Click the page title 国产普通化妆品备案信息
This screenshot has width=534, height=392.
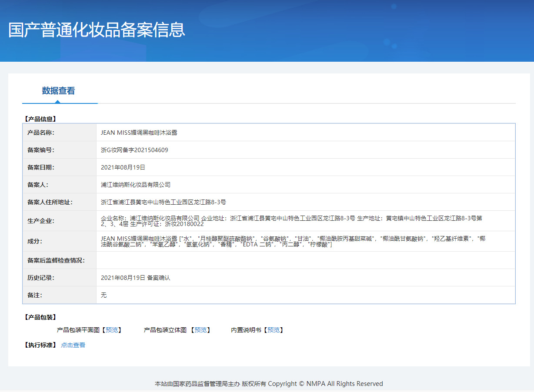97,30
